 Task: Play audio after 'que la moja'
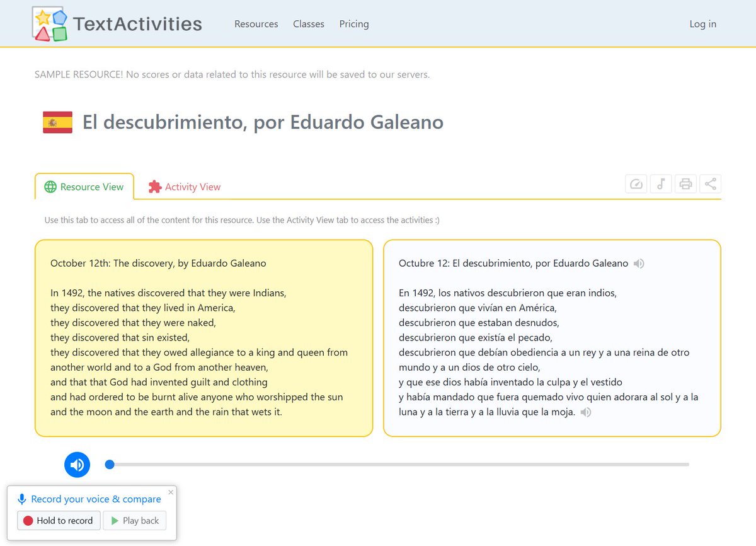586,412
